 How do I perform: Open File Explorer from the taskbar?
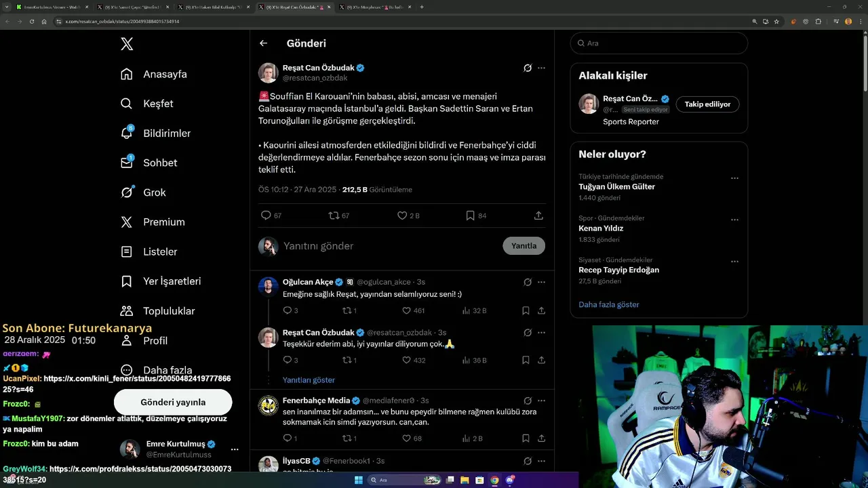(x=465, y=480)
